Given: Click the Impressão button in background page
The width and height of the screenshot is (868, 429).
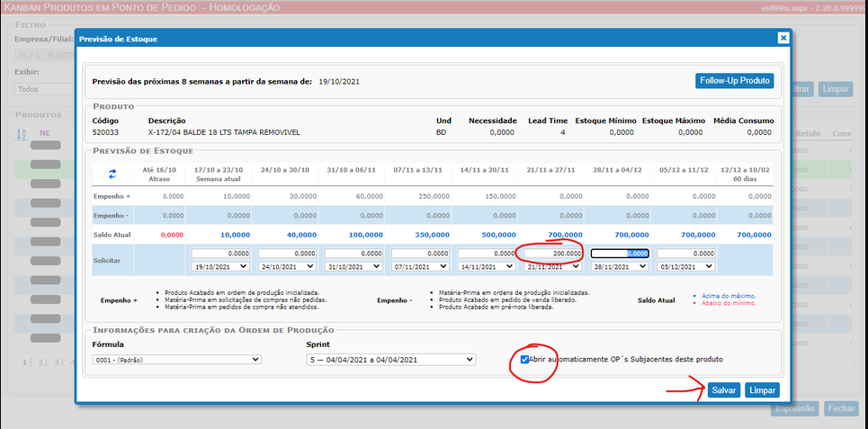Looking at the screenshot, I should click(x=794, y=408).
